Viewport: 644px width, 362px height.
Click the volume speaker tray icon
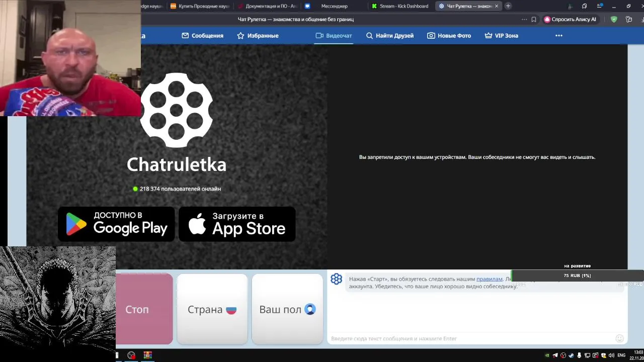point(611,355)
